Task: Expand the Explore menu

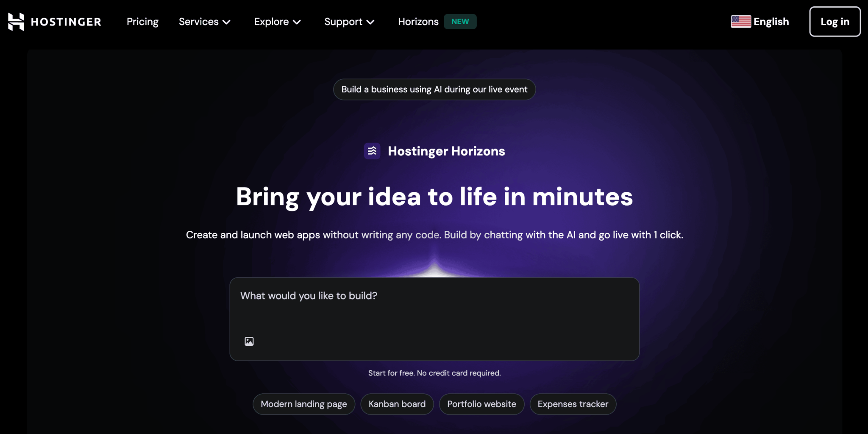Action: (277, 22)
